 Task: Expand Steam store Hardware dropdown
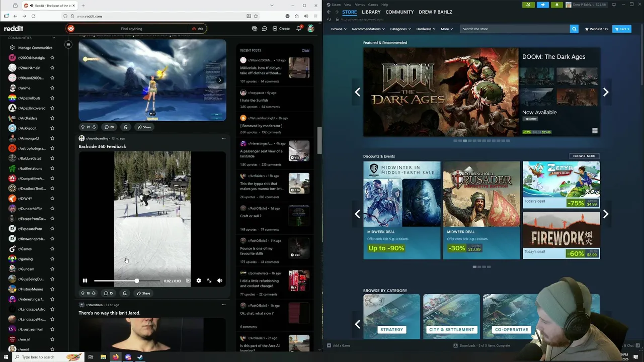click(426, 29)
